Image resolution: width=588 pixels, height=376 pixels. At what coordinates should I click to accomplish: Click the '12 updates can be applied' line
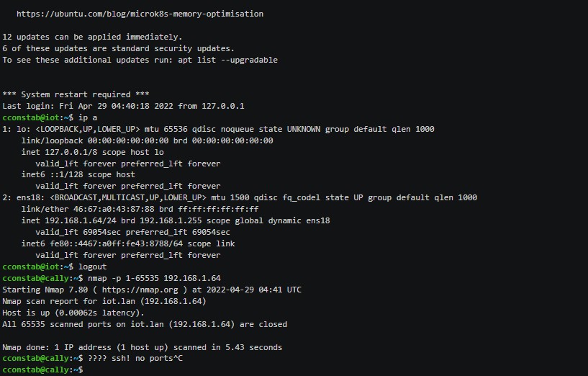pos(92,37)
